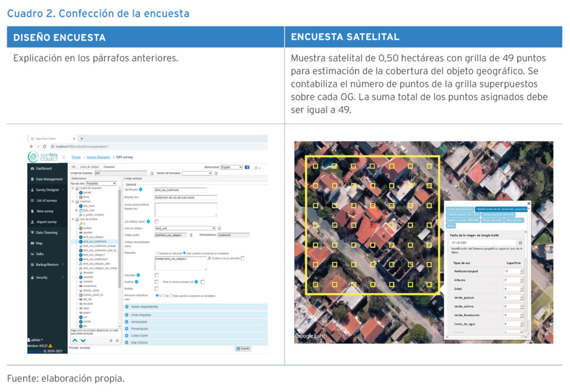
Task: Click the Etiqueta (en) text field
Action: click(186, 198)
